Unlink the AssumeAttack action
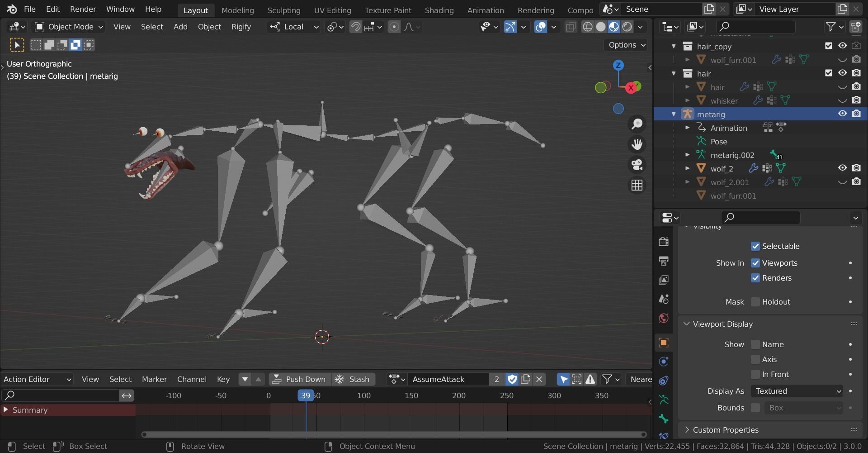This screenshot has width=868, height=453. coord(539,379)
